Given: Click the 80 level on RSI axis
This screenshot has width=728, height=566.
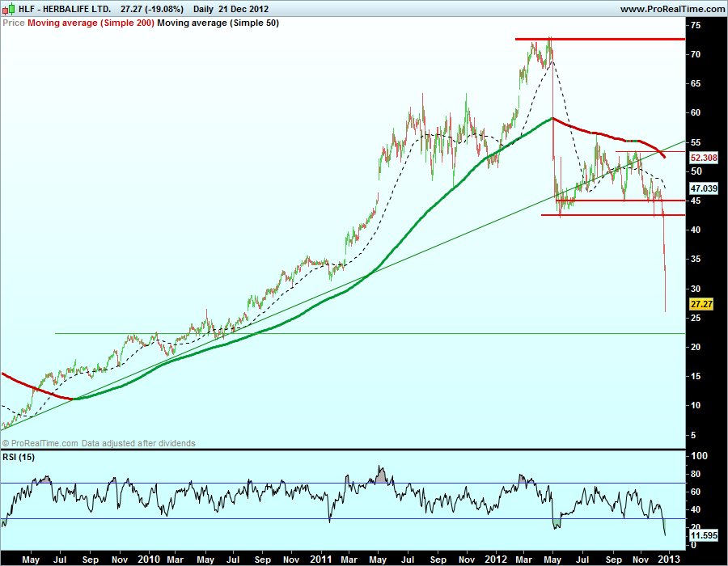Looking at the screenshot, I should [x=696, y=474].
